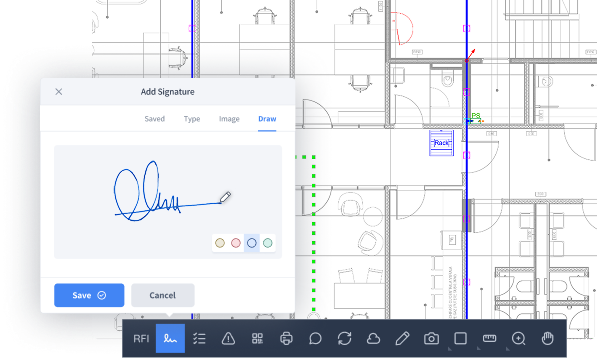Click inside the signature drawing canvas
Viewport: 597px width, 362px height.
pyautogui.click(x=168, y=202)
